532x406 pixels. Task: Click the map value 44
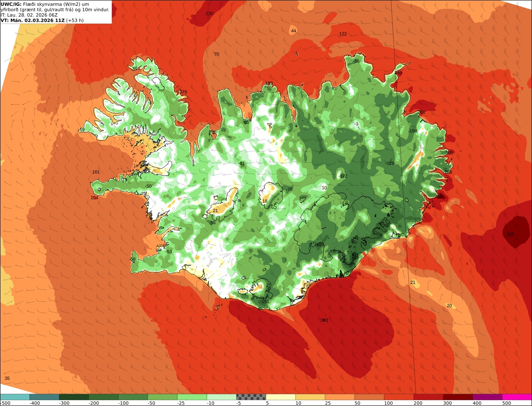pyautogui.click(x=293, y=31)
